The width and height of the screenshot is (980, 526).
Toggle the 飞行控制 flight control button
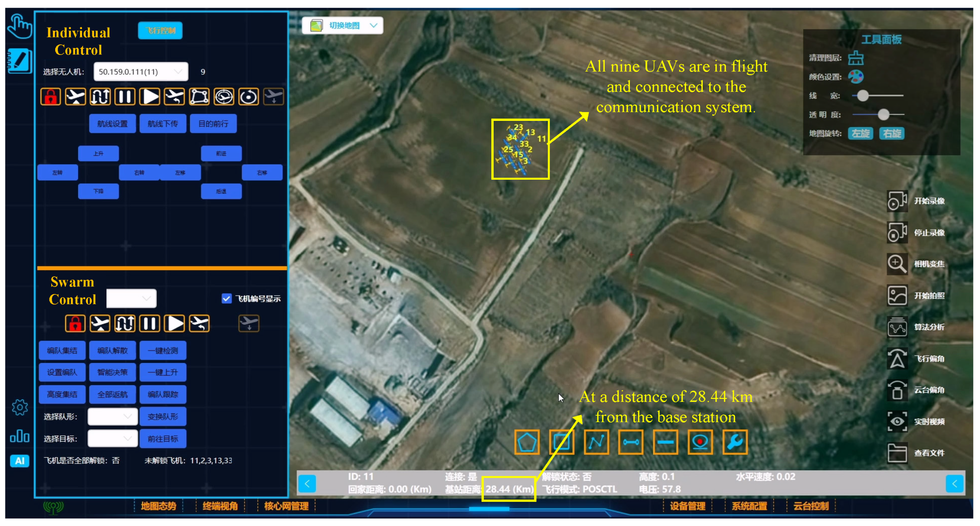click(160, 30)
